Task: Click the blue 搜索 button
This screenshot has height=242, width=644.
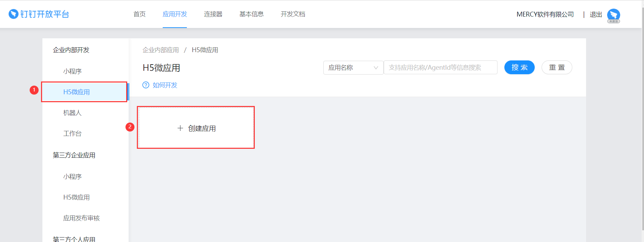Action: pos(519,67)
